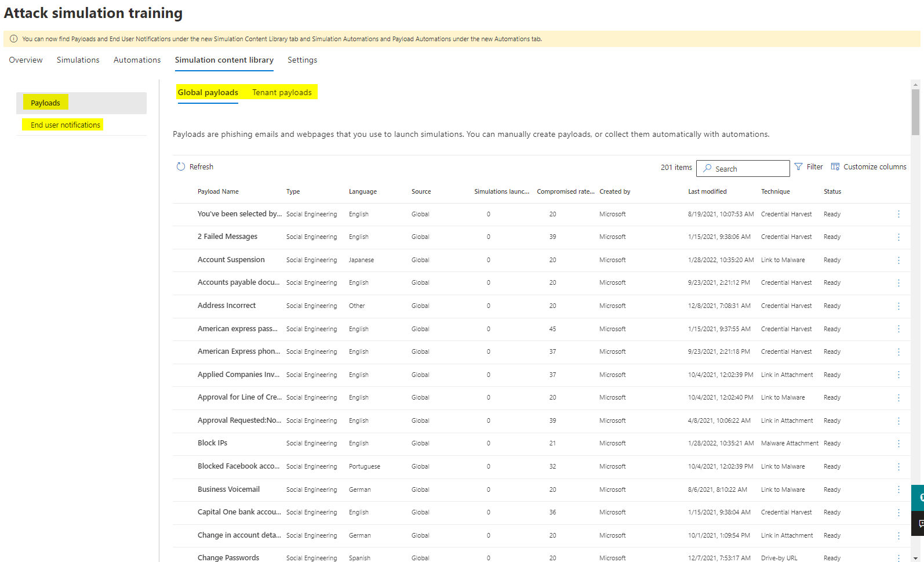This screenshot has height=562, width=924.
Task: Open more actions for 'You've been selected by...'
Action: point(898,214)
